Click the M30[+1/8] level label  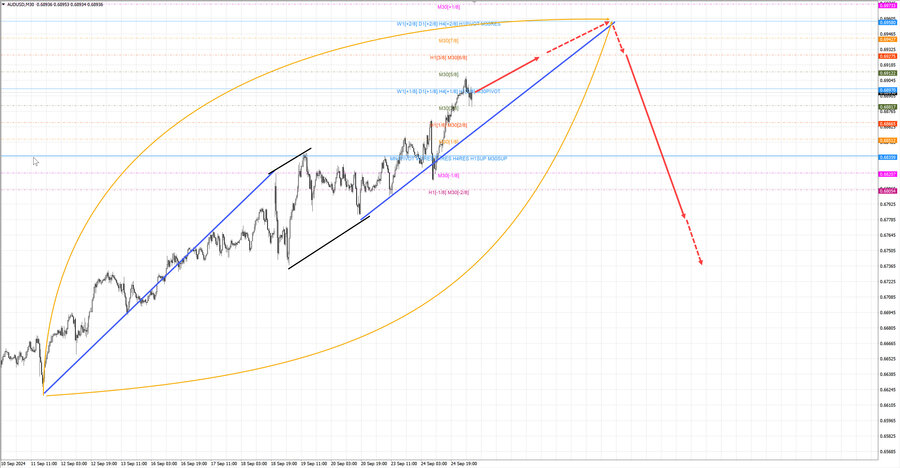[x=448, y=7]
